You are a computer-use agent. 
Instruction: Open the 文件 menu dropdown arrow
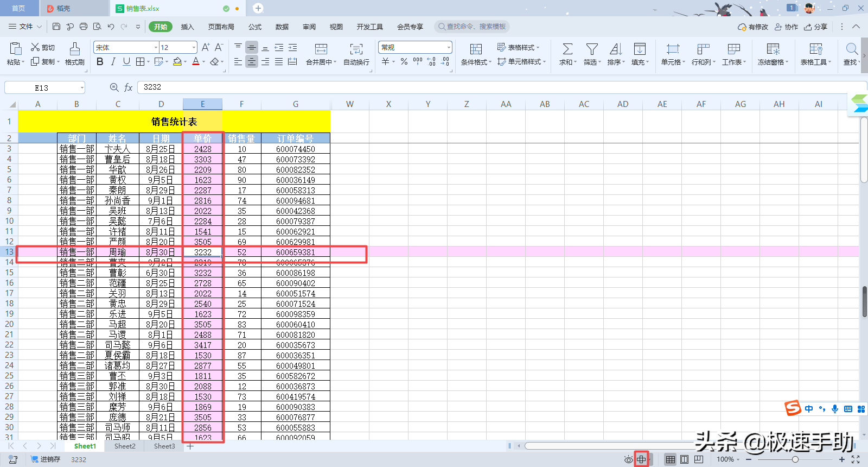[x=39, y=27]
